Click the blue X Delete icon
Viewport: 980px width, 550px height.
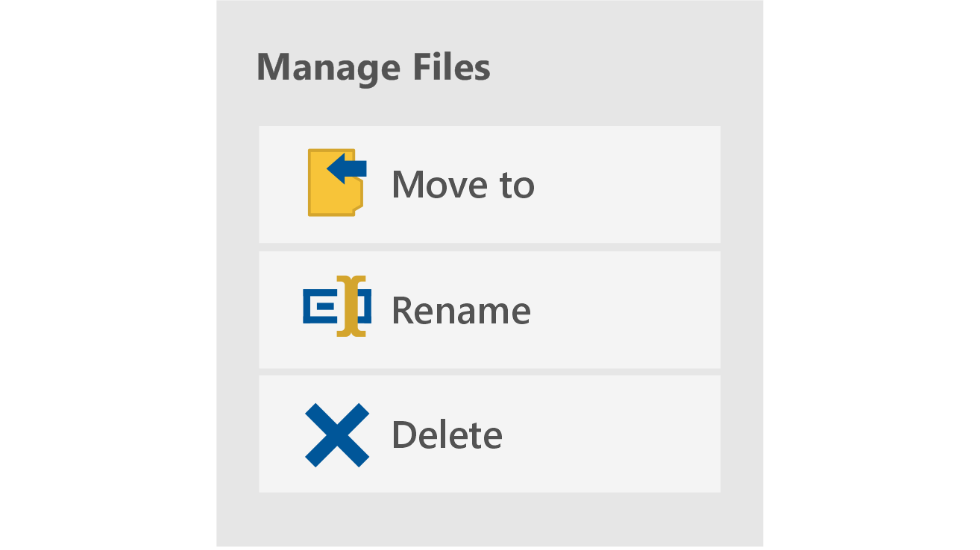coord(337,435)
